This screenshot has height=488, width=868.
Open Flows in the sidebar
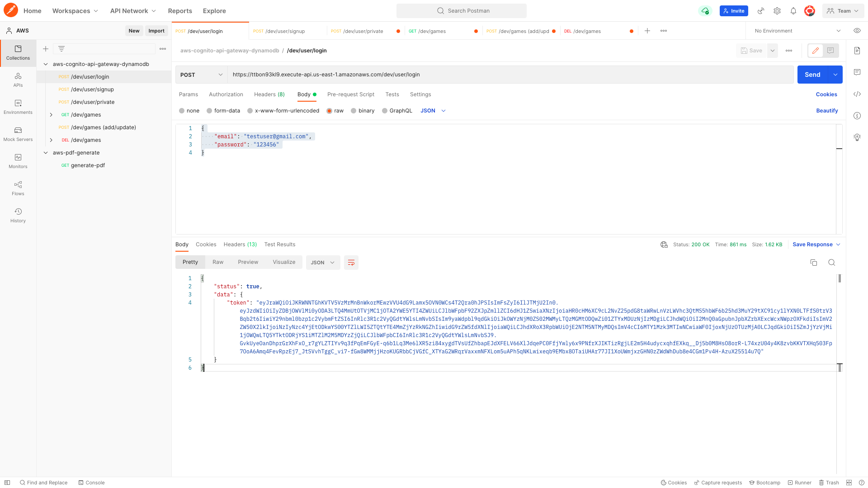(x=18, y=188)
